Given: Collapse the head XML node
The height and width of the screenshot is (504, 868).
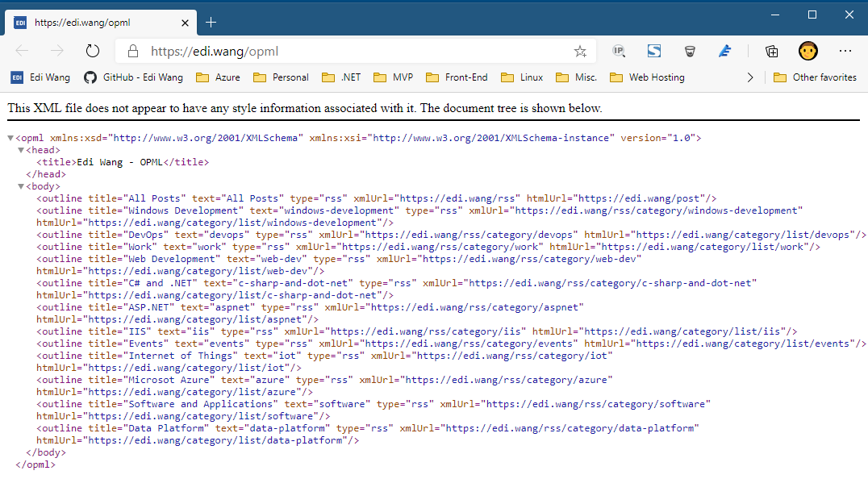Looking at the screenshot, I should [x=21, y=150].
